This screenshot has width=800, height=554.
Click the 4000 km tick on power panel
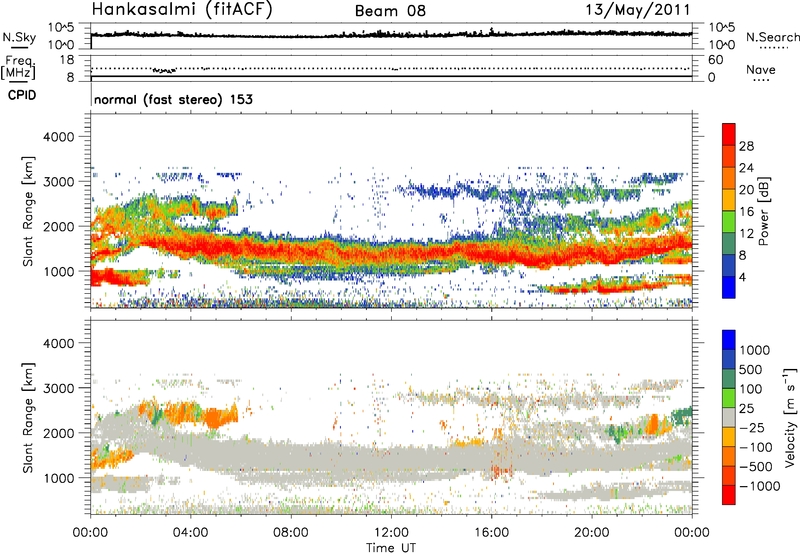pos(59,137)
